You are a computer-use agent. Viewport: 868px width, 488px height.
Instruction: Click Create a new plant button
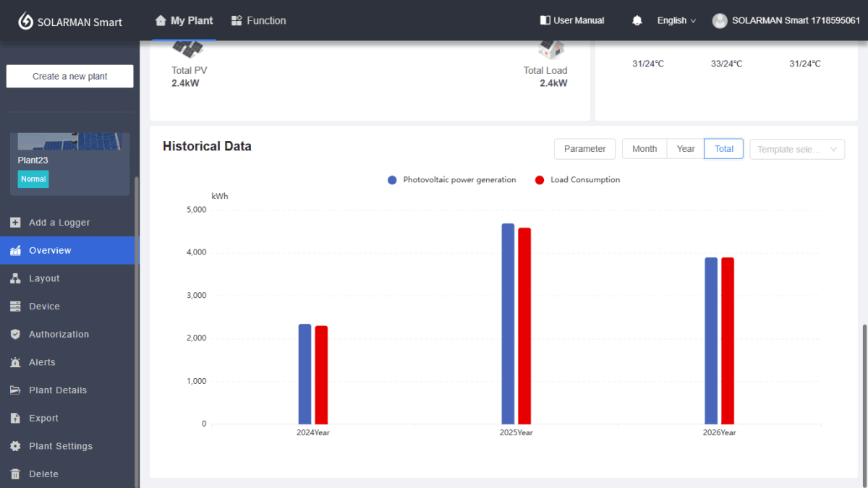click(x=70, y=77)
